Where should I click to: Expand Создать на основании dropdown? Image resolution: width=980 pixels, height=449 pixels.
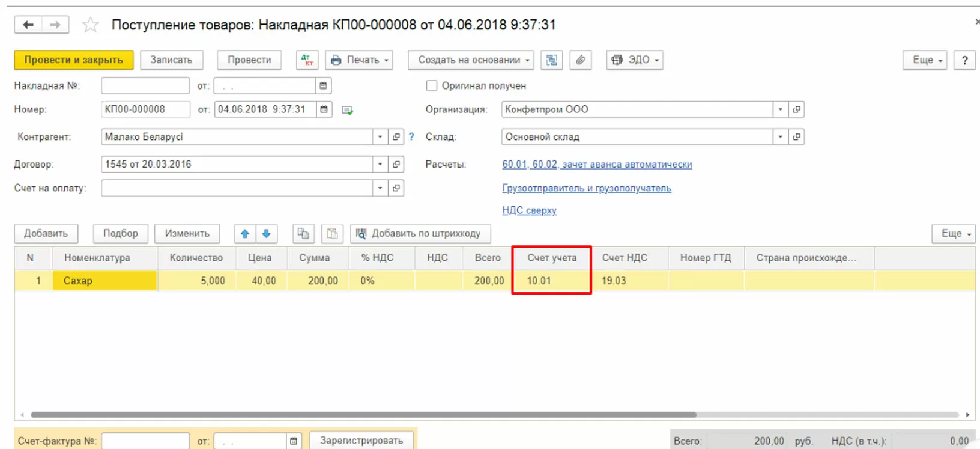(x=471, y=60)
